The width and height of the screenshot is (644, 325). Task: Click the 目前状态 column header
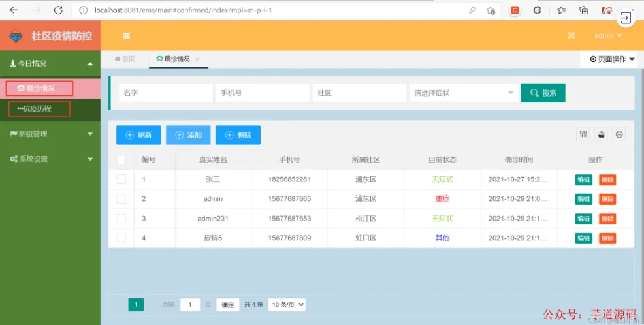(x=442, y=160)
